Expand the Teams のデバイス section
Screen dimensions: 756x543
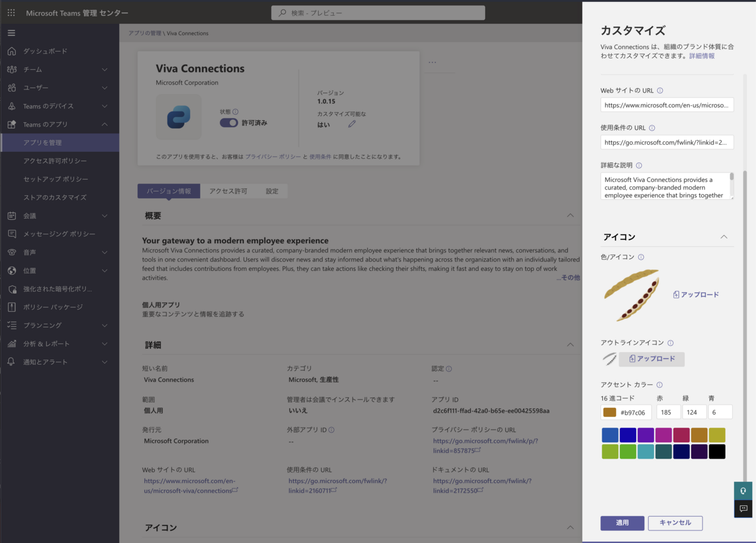point(105,106)
